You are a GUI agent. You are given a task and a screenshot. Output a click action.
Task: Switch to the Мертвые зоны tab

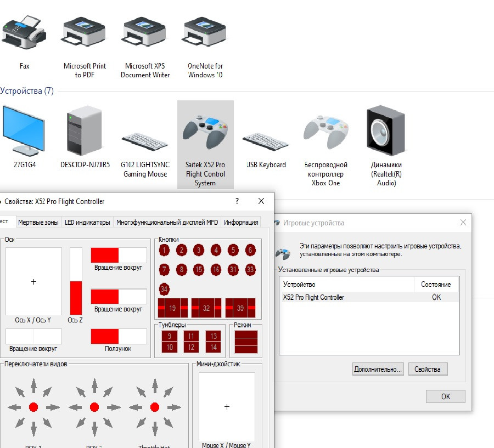pyautogui.click(x=38, y=222)
